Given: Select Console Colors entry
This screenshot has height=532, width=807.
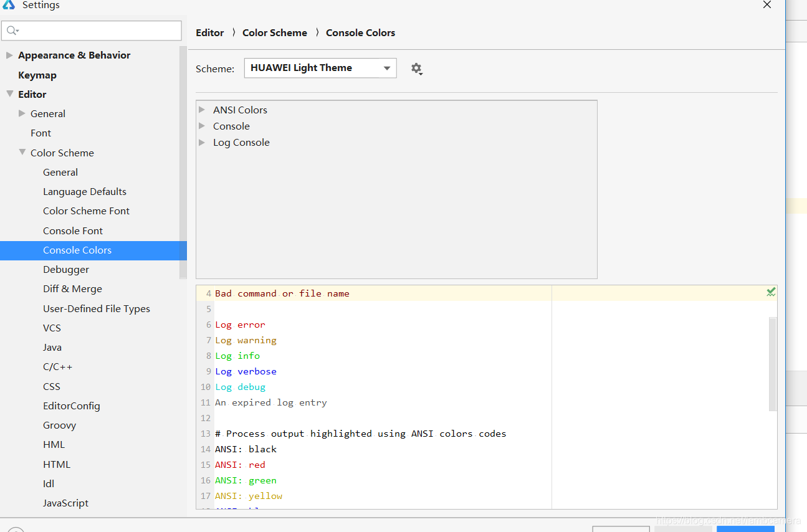Looking at the screenshot, I should click(93, 250).
